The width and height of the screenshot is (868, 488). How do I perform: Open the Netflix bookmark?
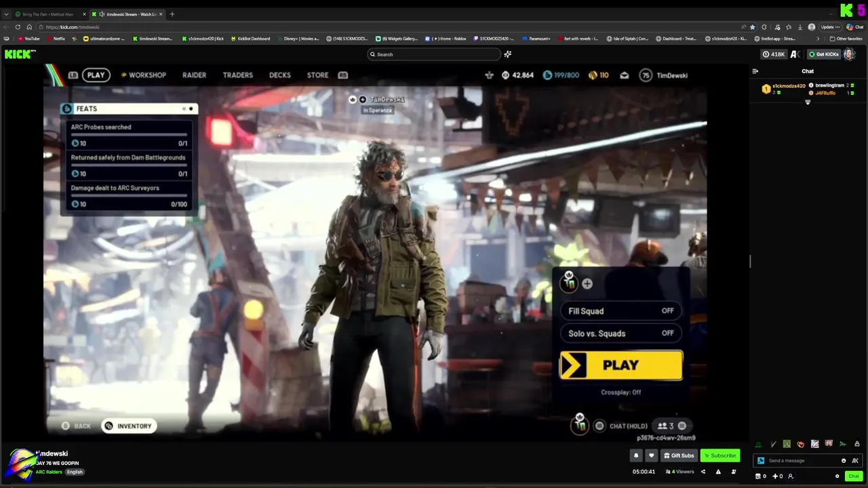click(x=56, y=39)
